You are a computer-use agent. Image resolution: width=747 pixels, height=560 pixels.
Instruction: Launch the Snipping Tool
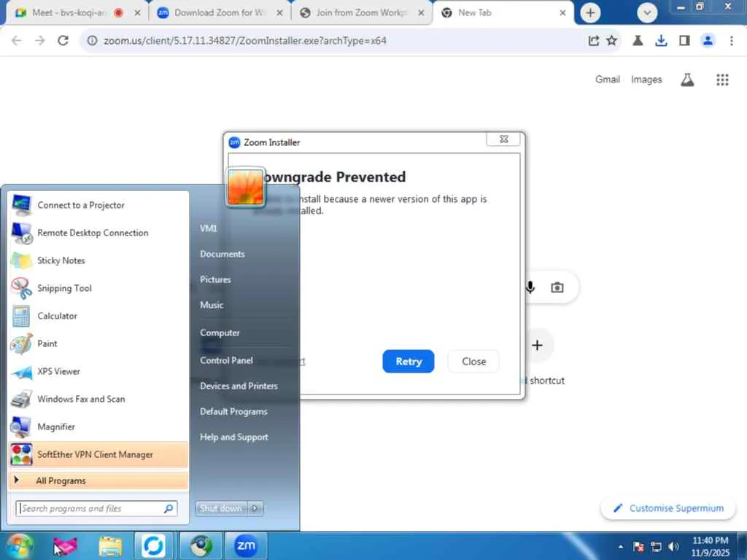[98, 288]
